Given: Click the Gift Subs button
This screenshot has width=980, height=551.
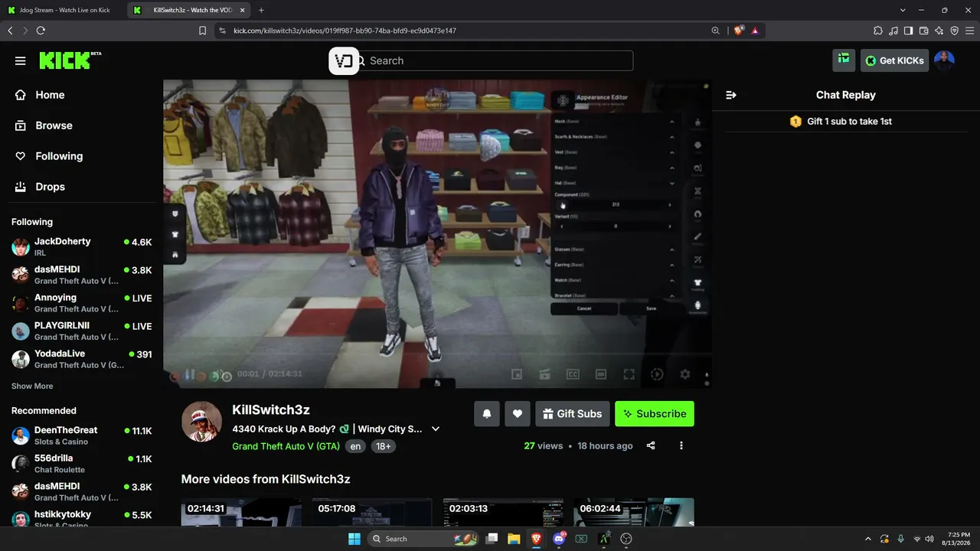Looking at the screenshot, I should (x=573, y=414).
